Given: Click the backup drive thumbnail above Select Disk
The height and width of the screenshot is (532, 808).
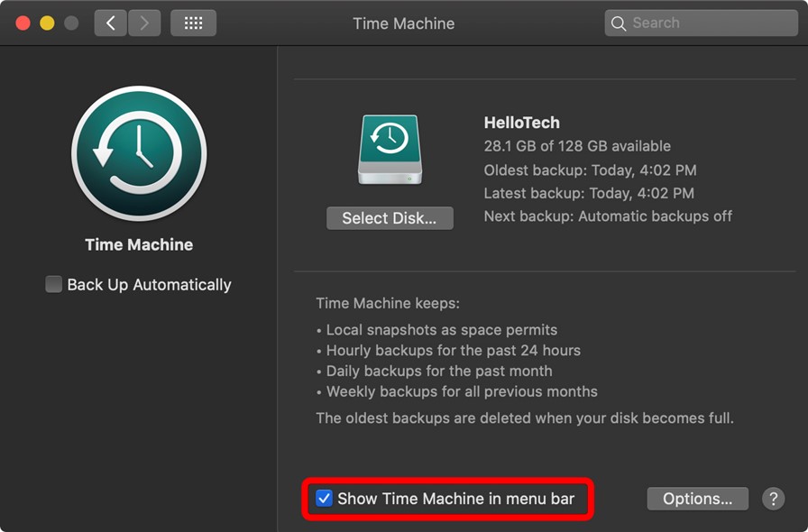Looking at the screenshot, I should pyautogui.click(x=391, y=149).
